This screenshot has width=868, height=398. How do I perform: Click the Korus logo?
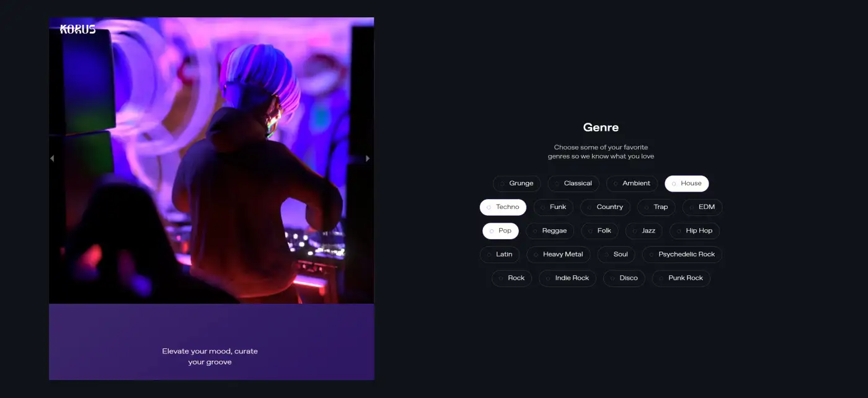[78, 29]
